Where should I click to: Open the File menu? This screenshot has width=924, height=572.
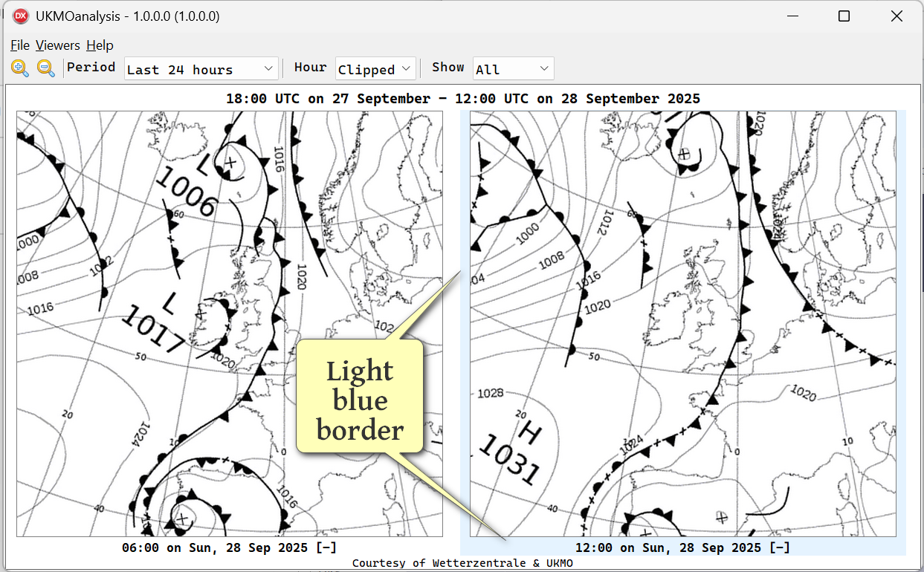click(x=20, y=45)
